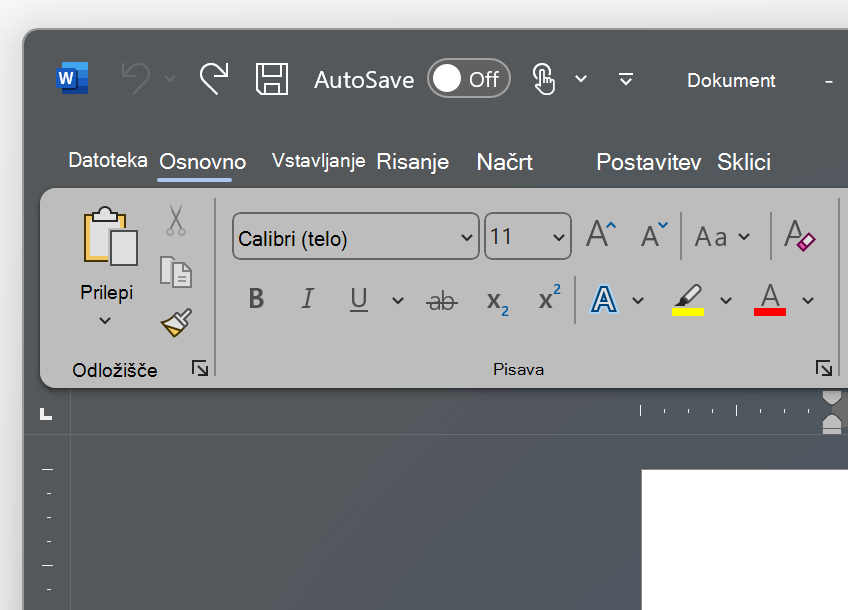848x610 pixels.
Task: Open the underline style dropdown arrow
Action: tap(398, 301)
